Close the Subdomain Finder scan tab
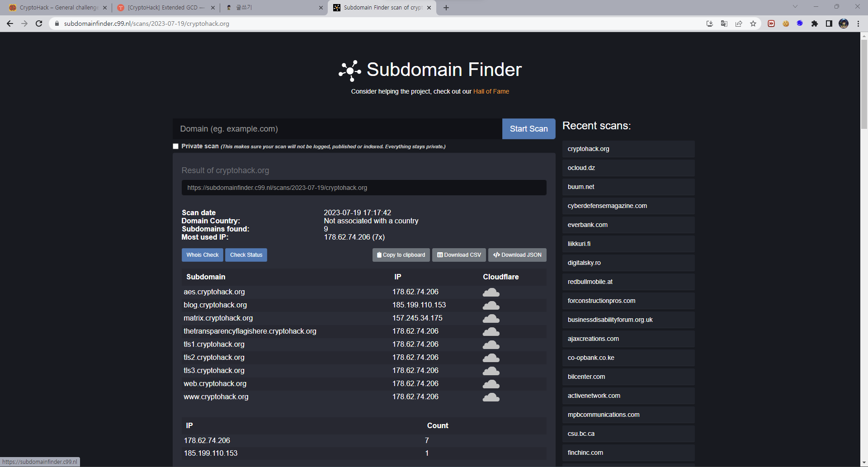The image size is (868, 467). point(429,8)
